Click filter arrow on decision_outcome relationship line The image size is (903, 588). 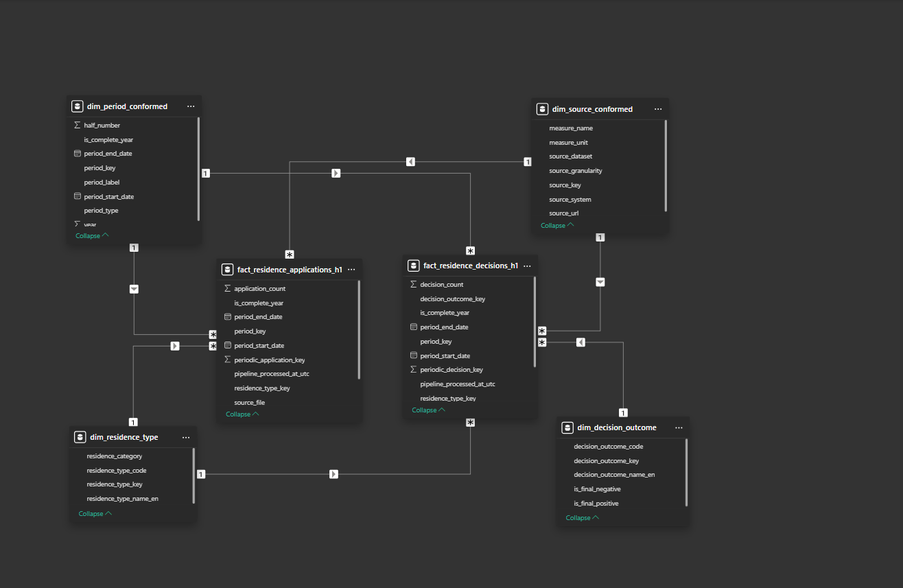click(x=580, y=342)
